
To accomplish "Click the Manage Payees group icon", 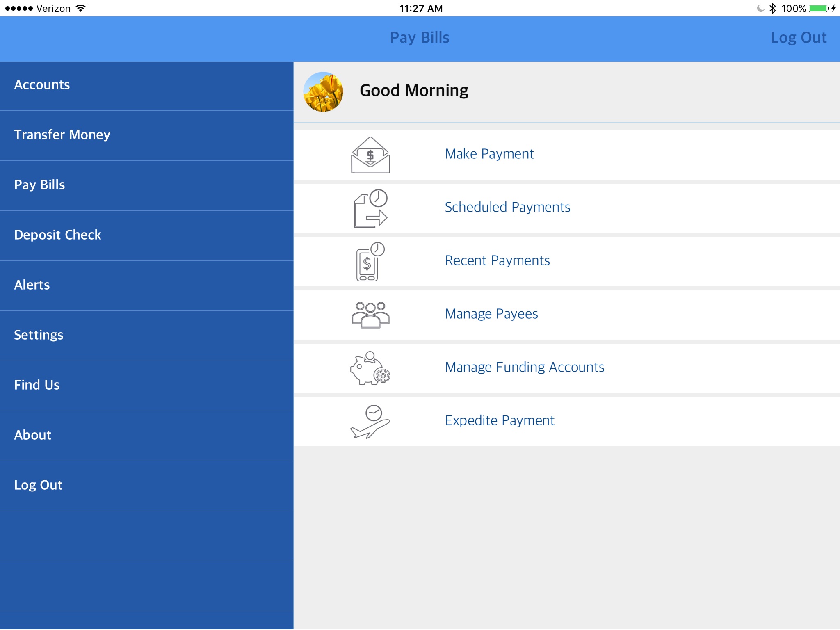I will (368, 313).
